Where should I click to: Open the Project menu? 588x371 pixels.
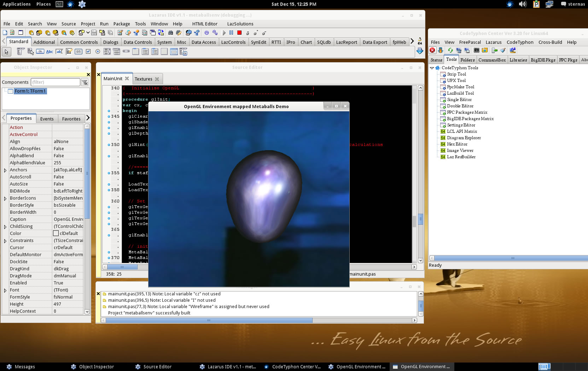88,24
